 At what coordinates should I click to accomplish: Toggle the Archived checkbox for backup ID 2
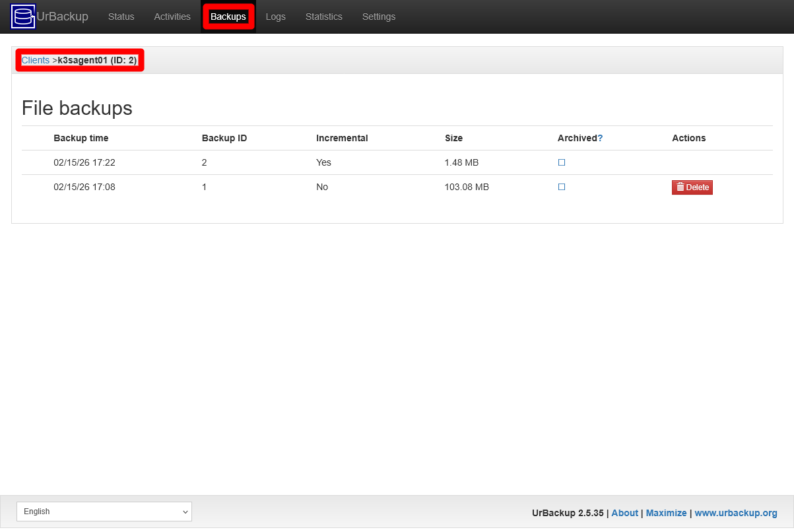click(x=561, y=162)
